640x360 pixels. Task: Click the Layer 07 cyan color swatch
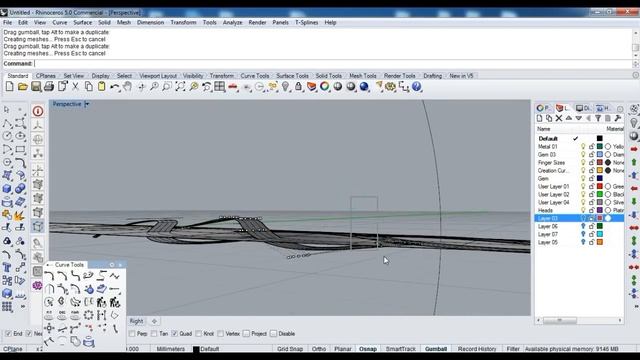[x=600, y=234]
